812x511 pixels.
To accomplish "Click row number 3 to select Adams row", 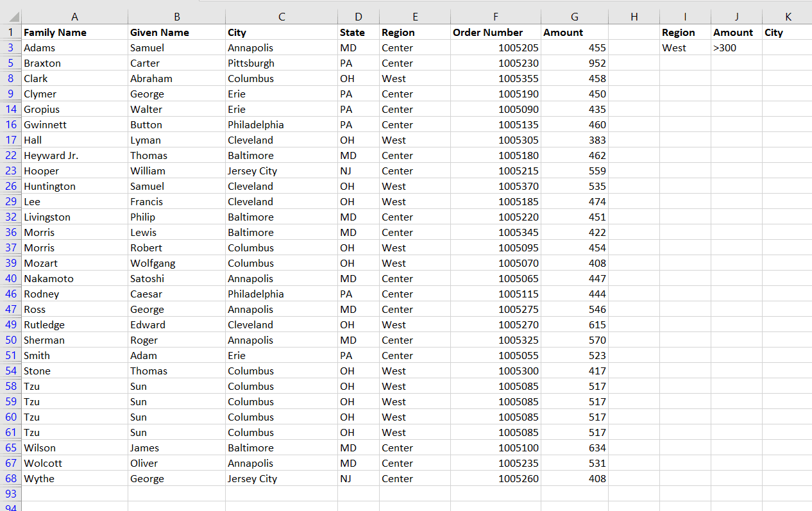I will click(x=10, y=47).
